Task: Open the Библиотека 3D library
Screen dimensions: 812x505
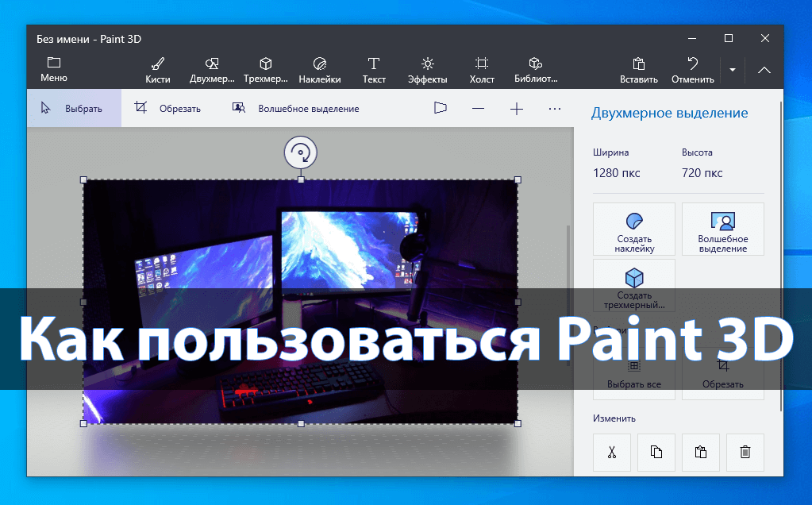Action: click(x=536, y=70)
